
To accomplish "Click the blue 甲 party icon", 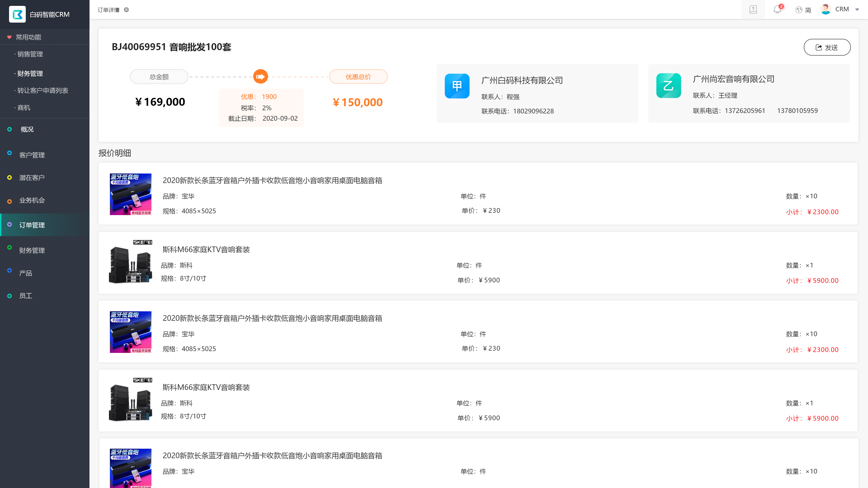I will tap(457, 86).
